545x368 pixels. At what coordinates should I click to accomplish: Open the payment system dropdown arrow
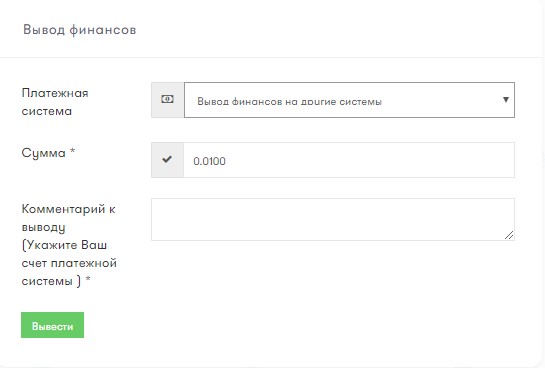506,100
